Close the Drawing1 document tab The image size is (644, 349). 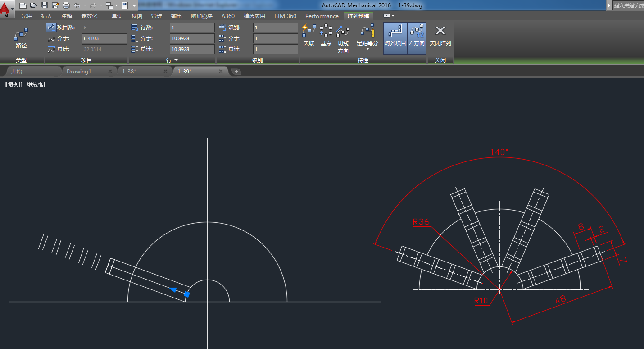click(110, 71)
